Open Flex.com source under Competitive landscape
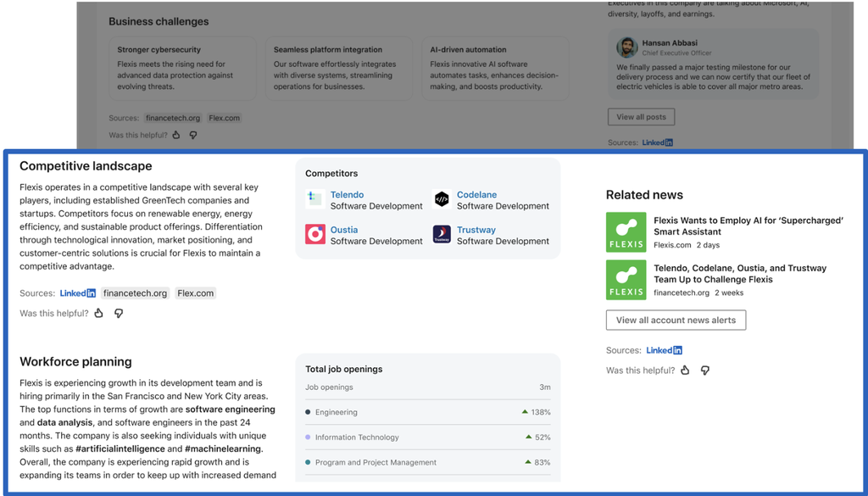The image size is (868, 496). coord(196,293)
